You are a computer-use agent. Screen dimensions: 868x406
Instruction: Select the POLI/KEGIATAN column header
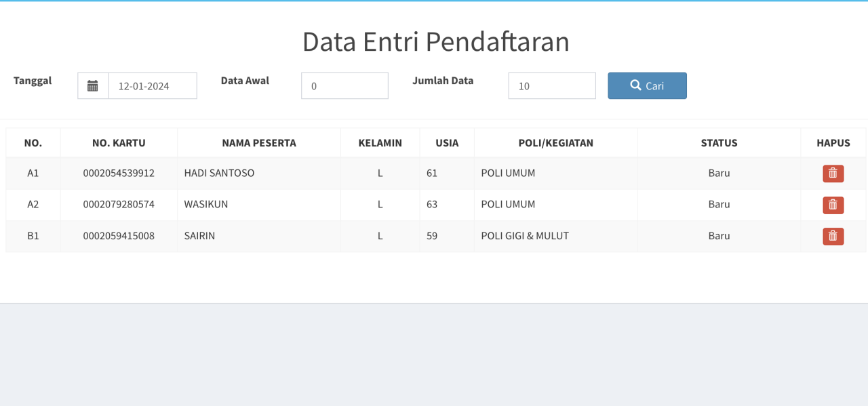pos(555,143)
